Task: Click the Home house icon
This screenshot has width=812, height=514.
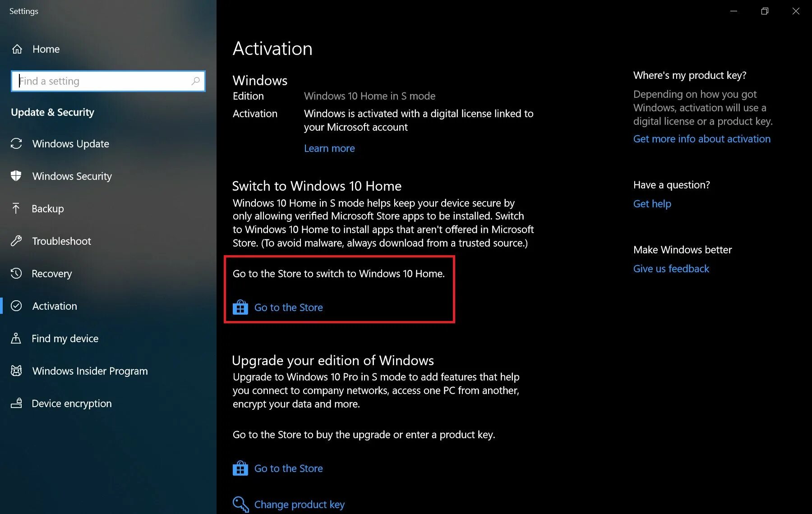Action: (x=17, y=49)
